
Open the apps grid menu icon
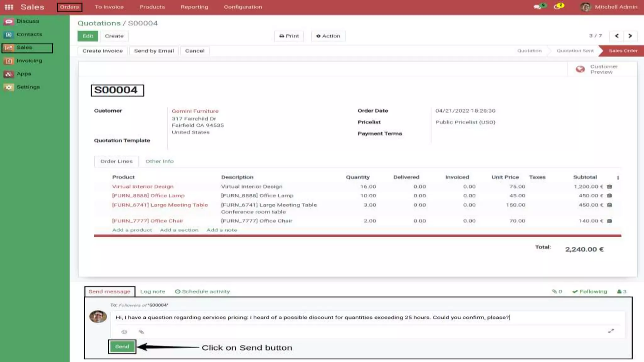(x=9, y=7)
